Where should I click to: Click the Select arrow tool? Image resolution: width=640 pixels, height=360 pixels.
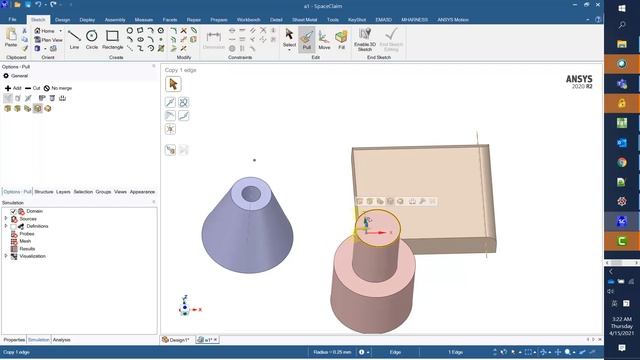(289, 38)
